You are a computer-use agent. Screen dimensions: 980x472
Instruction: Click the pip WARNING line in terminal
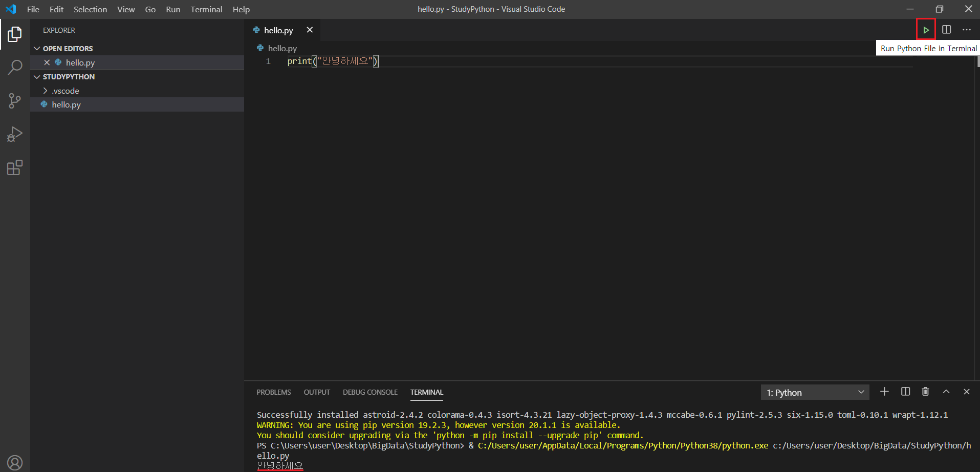[438, 425]
